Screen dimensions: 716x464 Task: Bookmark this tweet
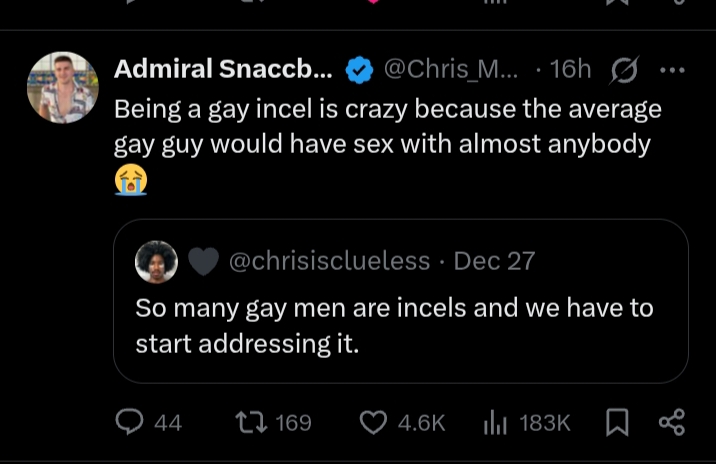coord(616,423)
